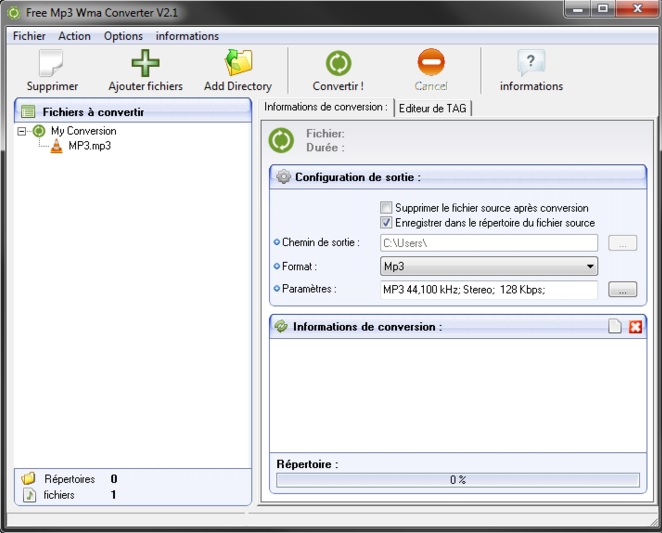Click the red X clear log icon
Image resolution: width=662 pixels, height=533 pixels.
(635, 326)
